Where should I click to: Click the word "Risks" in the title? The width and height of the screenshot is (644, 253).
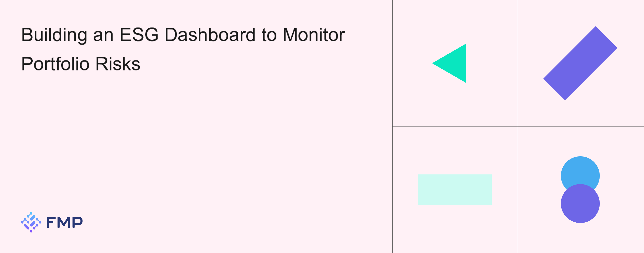[x=118, y=64]
